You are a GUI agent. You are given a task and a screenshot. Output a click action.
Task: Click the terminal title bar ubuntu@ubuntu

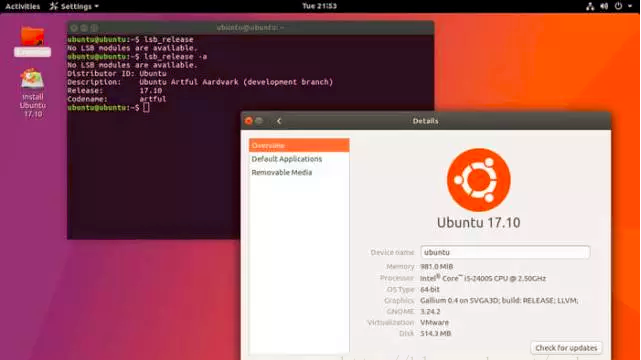click(250, 28)
